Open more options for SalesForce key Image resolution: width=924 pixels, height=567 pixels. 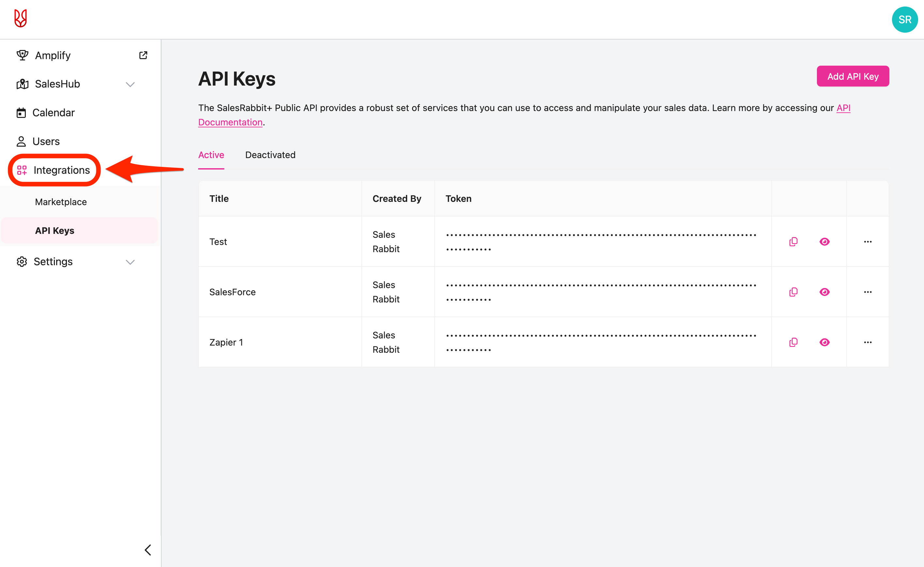tap(868, 292)
